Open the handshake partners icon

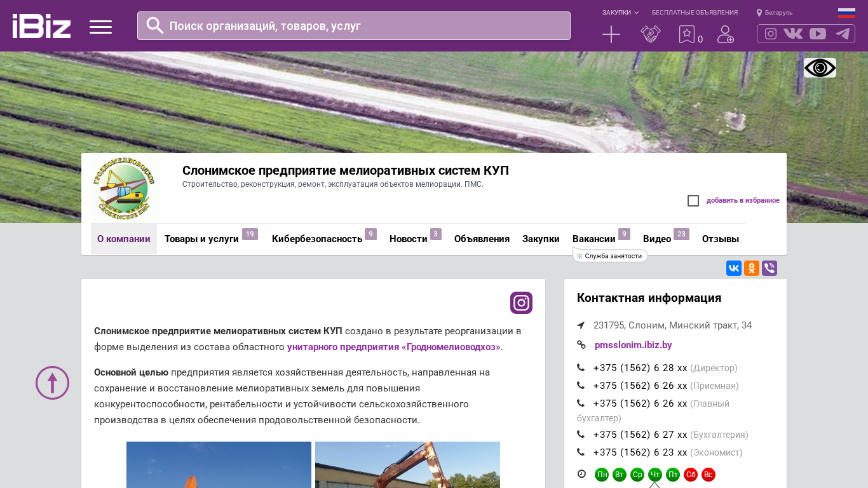click(651, 34)
